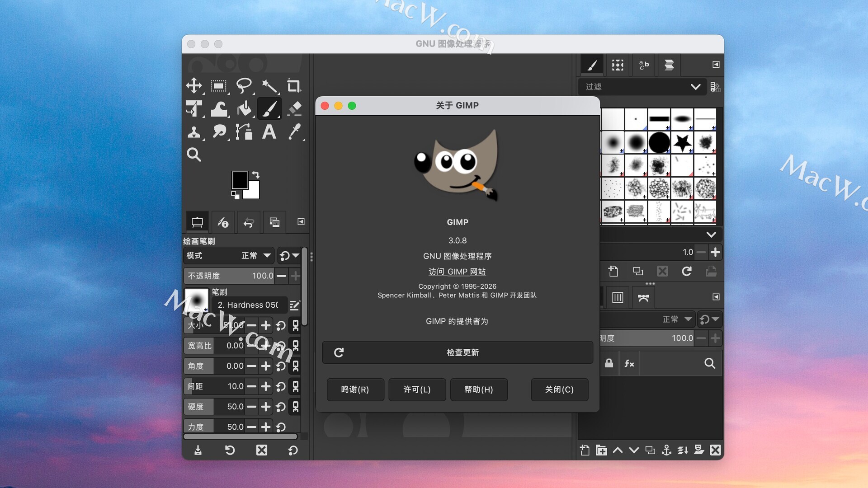
Task: Select the Move tool
Action: click(194, 85)
